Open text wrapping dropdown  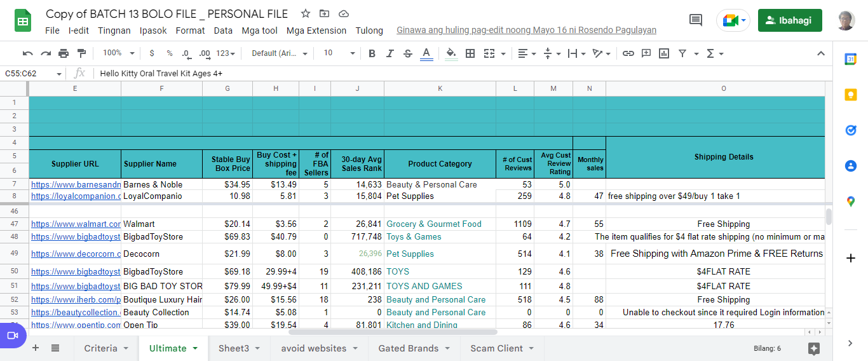576,53
